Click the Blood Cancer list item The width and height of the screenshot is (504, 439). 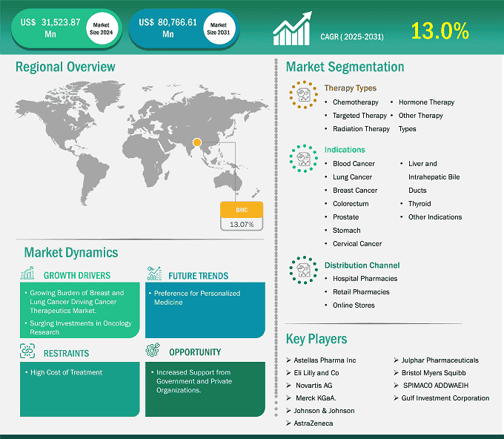[x=354, y=164]
